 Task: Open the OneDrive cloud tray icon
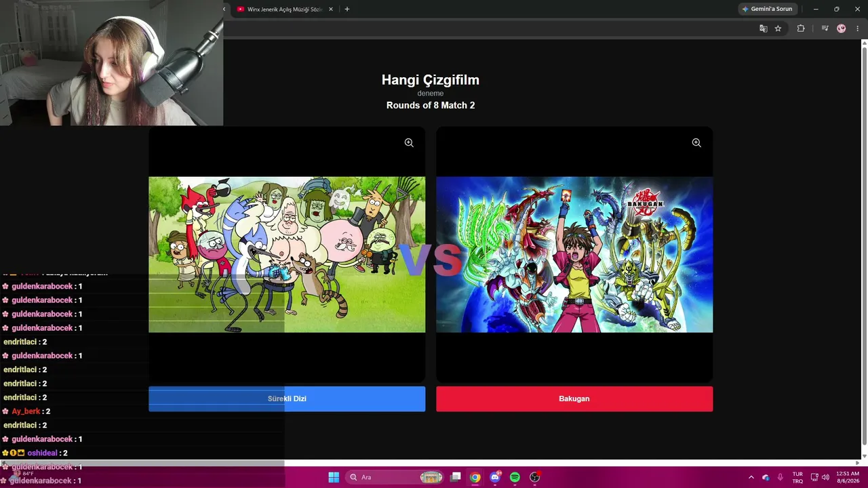tap(766, 477)
